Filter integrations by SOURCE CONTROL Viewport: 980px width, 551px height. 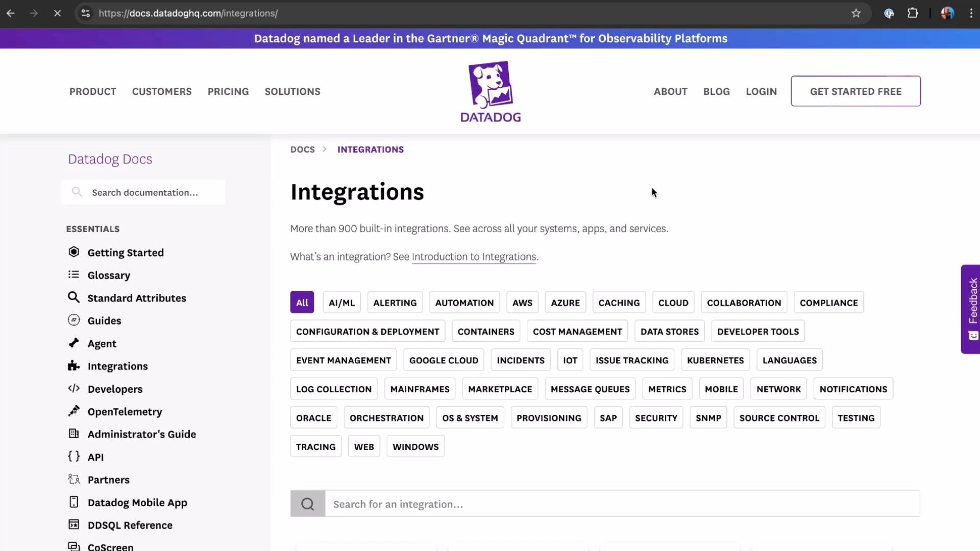[x=779, y=418]
